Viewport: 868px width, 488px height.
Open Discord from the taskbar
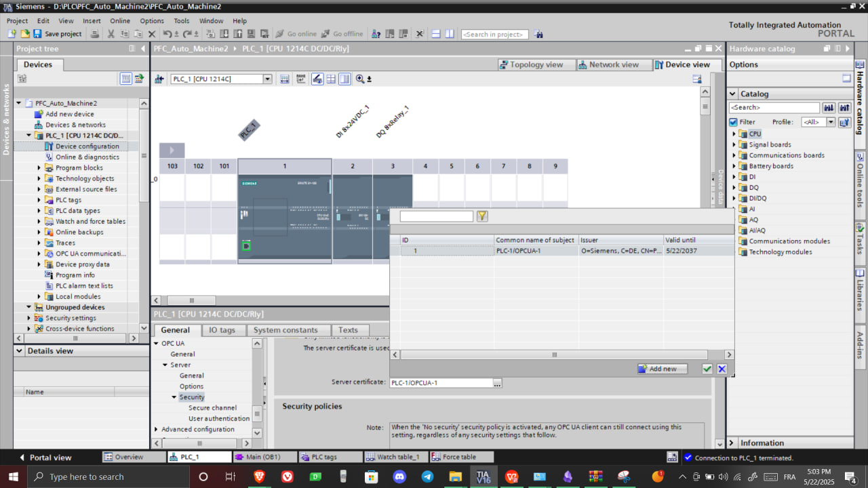click(x=400, y=476)
